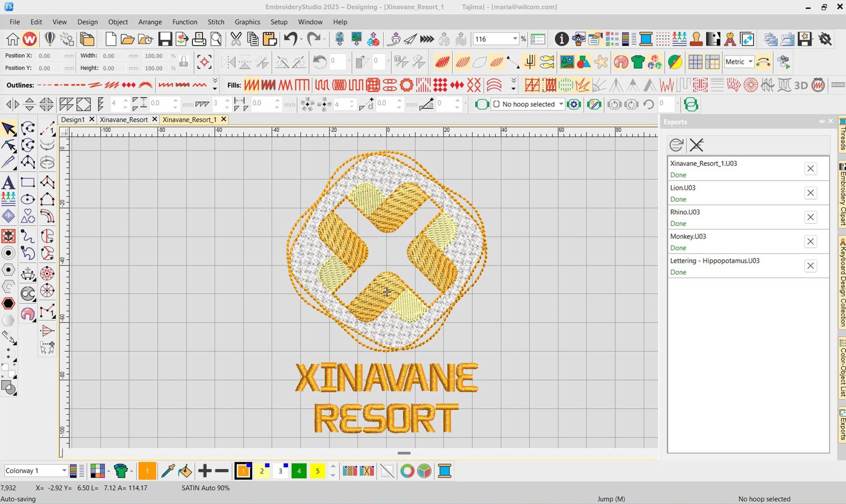Open the Colorway 1 dropdown
Screen dimensions: 846x504
click(x=64, y=471)
